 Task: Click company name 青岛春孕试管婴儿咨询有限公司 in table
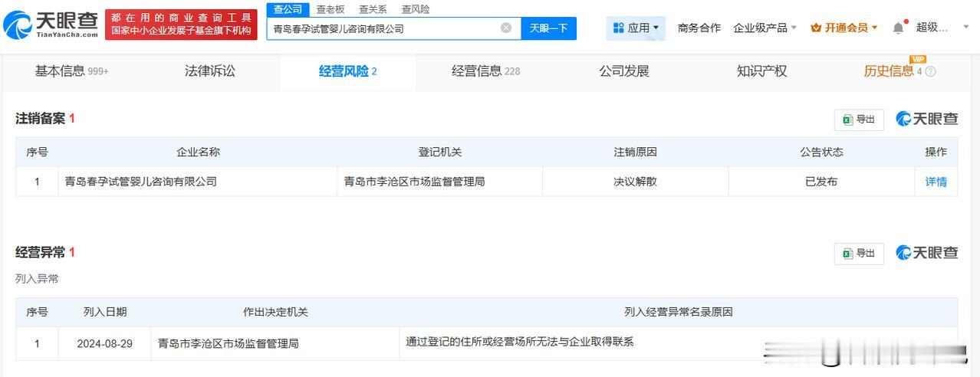coord(141,182)
